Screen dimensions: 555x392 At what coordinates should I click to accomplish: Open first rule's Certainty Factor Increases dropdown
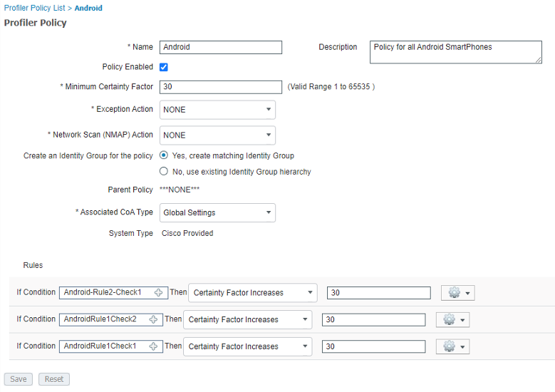pos(252,293)
